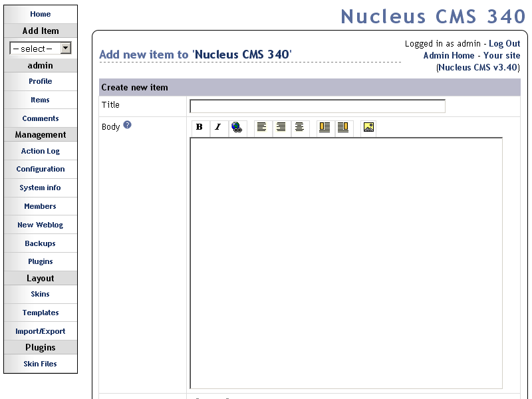Create a New Weblog
The image size is (532, 399).
(x=41, y=225)
